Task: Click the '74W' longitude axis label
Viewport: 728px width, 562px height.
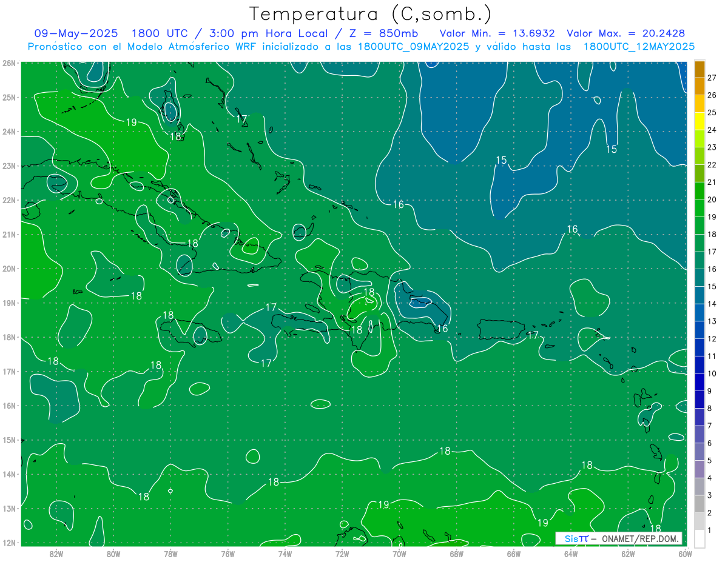Action: 285,553
